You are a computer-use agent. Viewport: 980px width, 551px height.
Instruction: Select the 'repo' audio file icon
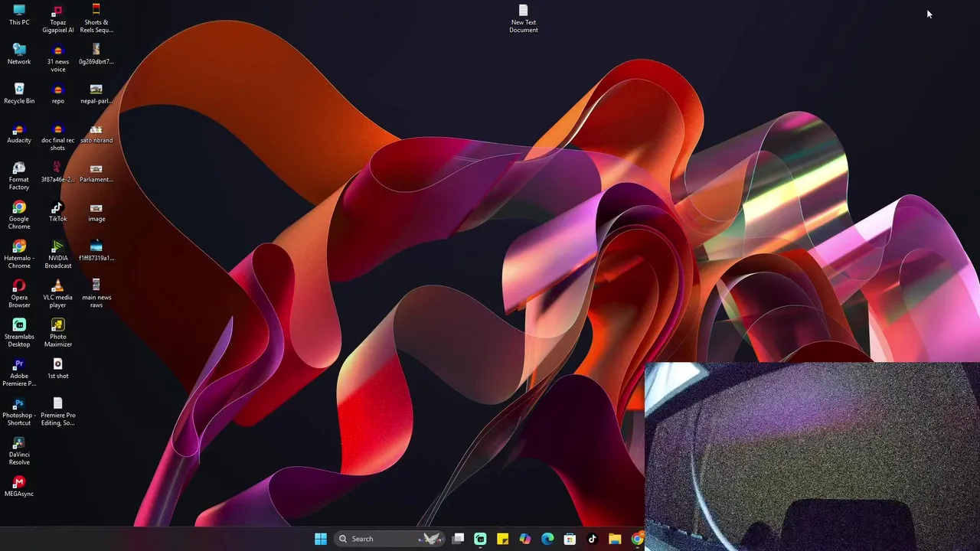[57, 93]
